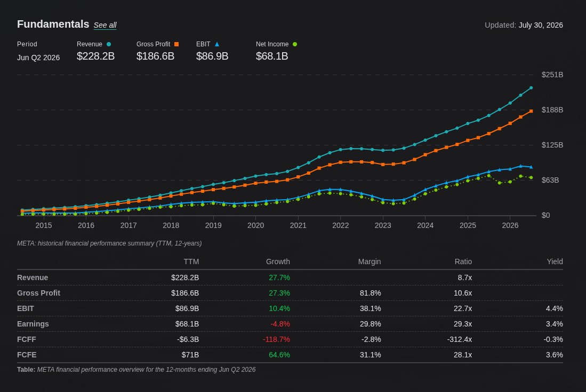Click Gross Profit margin 81.8%

(x=371, y=293)
